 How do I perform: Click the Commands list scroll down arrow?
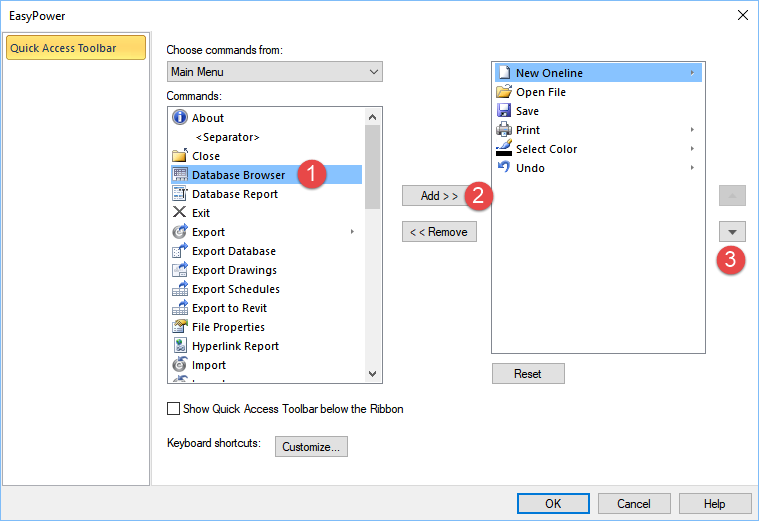point(373,374)
